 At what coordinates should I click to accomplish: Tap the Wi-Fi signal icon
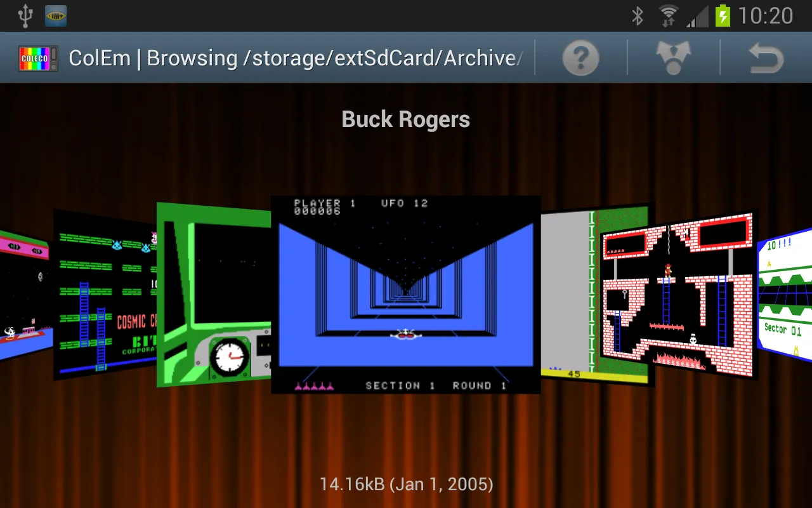pyautogui.click(x=668, y=16)
